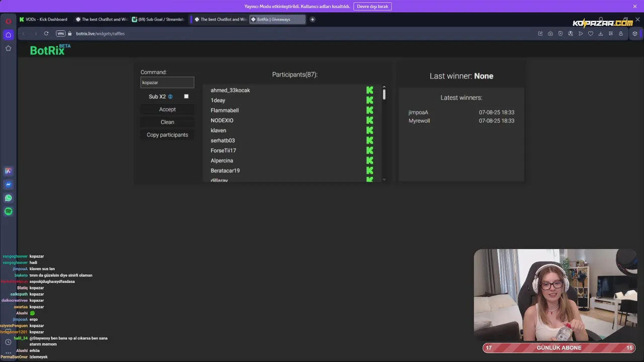Open the profile account icon
The width and height of the screenshot is (644, 362).
click(621, 34)
